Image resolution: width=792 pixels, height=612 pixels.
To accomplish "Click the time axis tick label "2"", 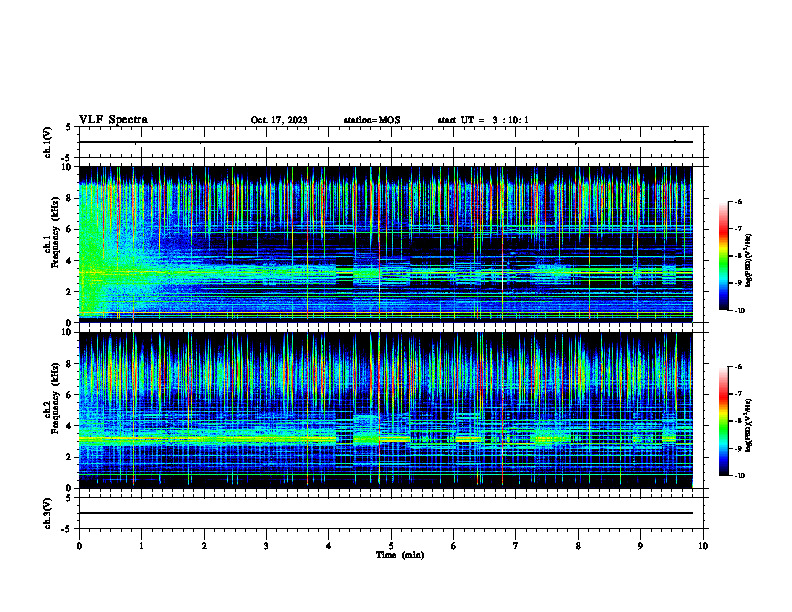I will [x=204, y=546].
